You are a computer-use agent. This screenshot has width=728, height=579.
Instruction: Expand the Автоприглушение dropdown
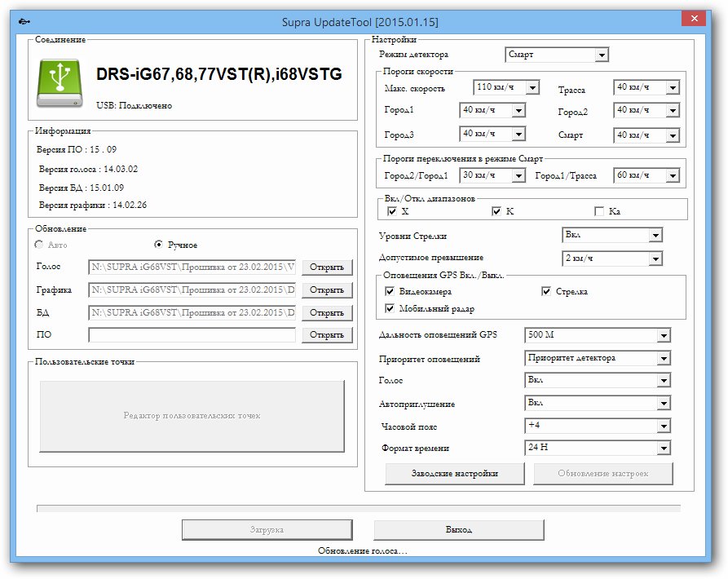click(598, 403)
